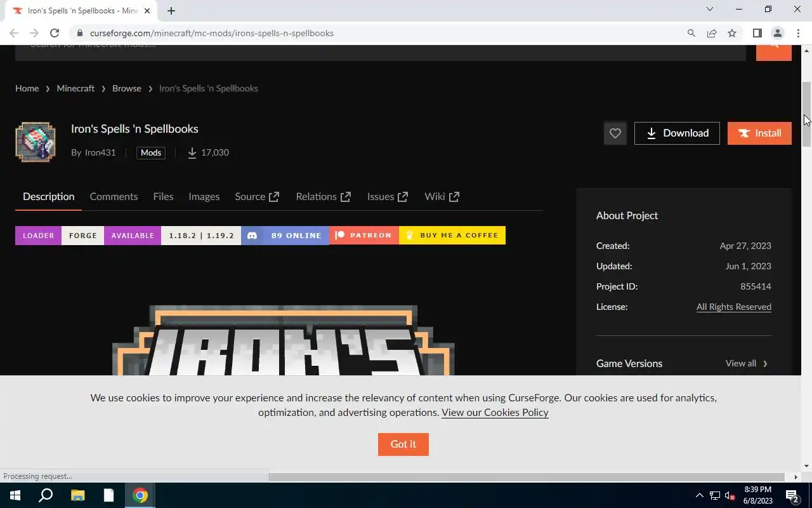Open the notification center icon
The width and height of the screenshot is (812, 508).
pos(792,495)
